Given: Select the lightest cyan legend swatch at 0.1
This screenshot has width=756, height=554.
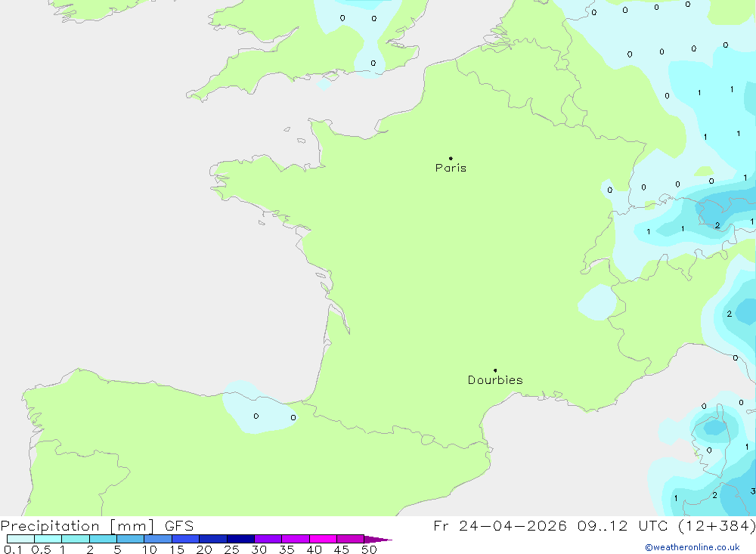Looking at the screenshot, I should tap(20, 539).
